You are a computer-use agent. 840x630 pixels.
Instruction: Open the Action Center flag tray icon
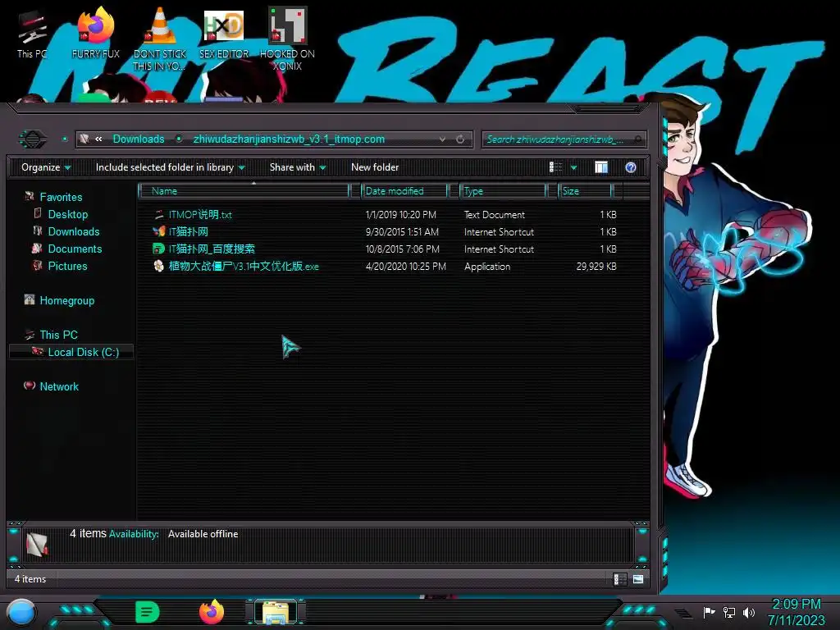pos(709,612)
